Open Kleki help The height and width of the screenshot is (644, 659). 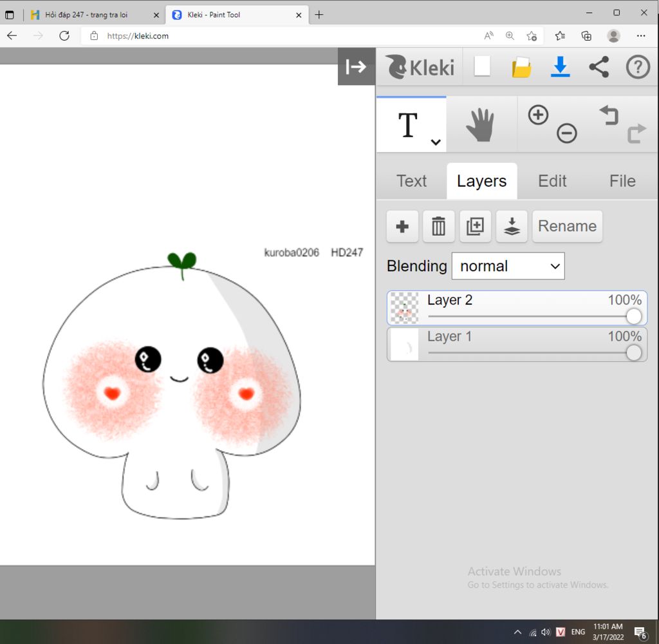point(638,67)
